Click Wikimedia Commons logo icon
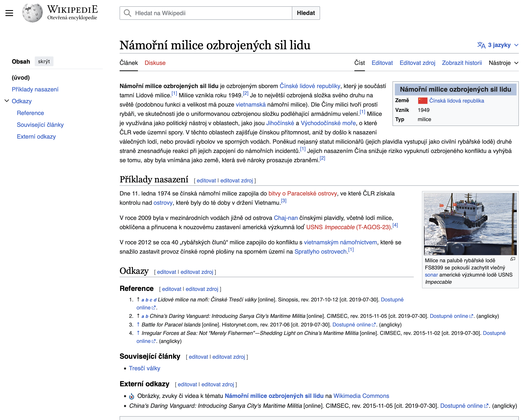This screenshot has height=420, width=526. pos(131,396)
